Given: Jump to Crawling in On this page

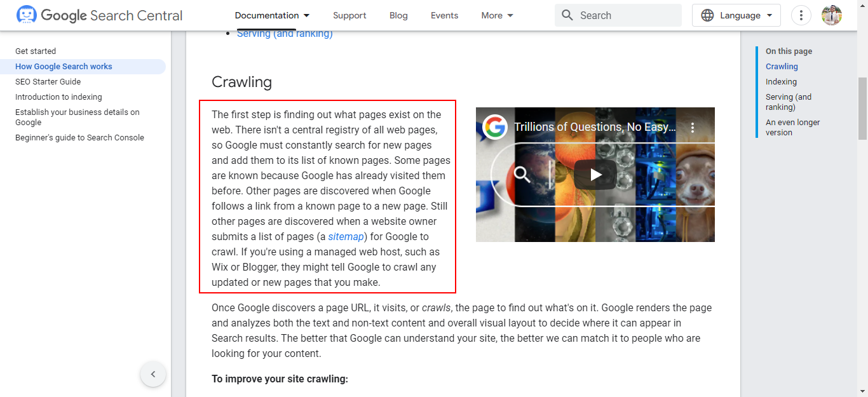Looking at the screenshot, I should (782, 66).
